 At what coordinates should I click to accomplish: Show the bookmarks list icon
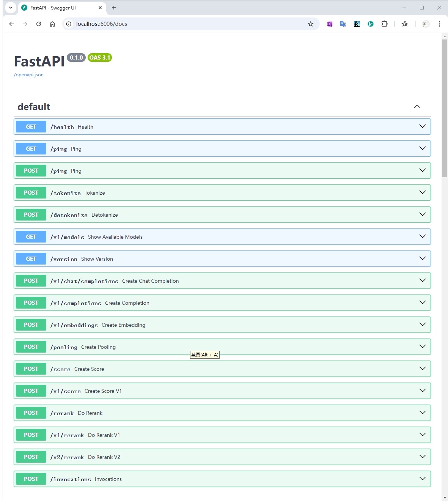tap(405, 24)
